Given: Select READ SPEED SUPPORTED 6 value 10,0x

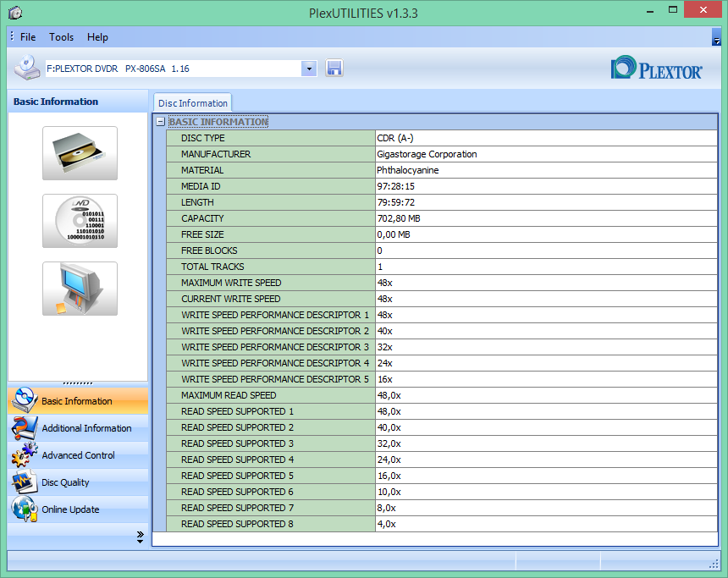Looking at the screenshot, I should click(389, 492).
